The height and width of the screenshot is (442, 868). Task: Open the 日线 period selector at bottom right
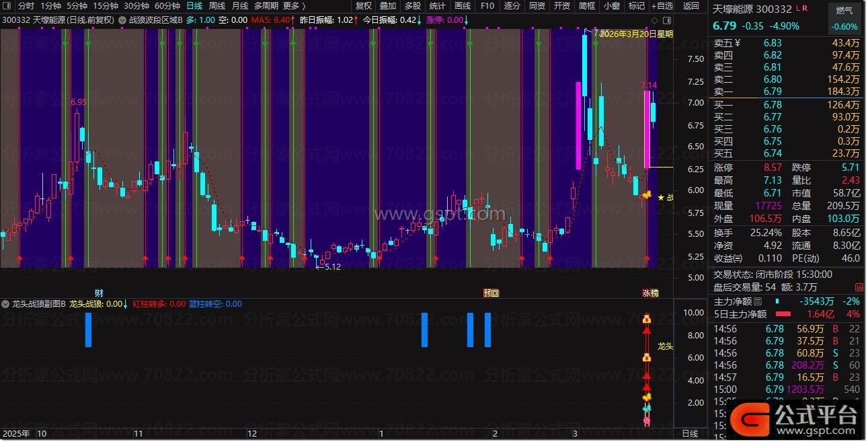tap(690, 434)
